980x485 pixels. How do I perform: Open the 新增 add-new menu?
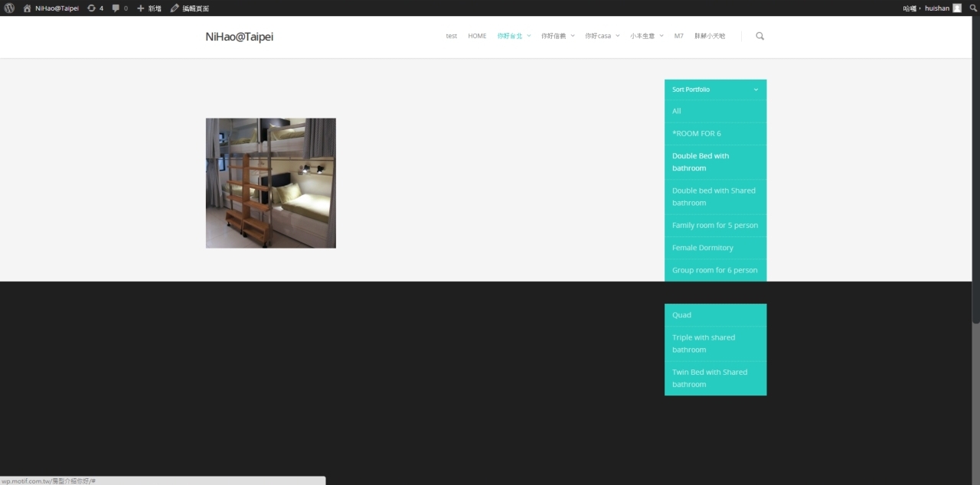[x=149, y=8]
